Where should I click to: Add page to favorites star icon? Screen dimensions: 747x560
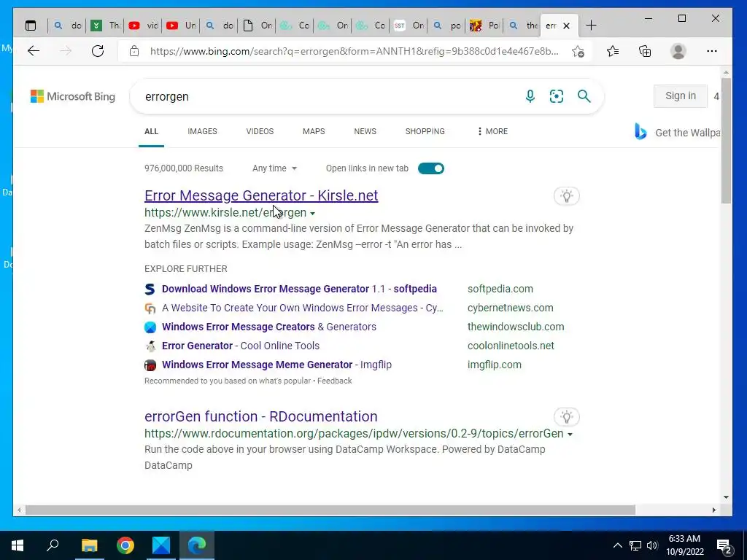(578, 52)
